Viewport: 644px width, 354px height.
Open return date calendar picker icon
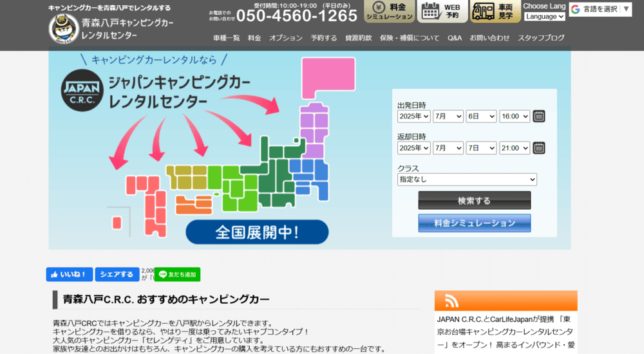point(539,148)
